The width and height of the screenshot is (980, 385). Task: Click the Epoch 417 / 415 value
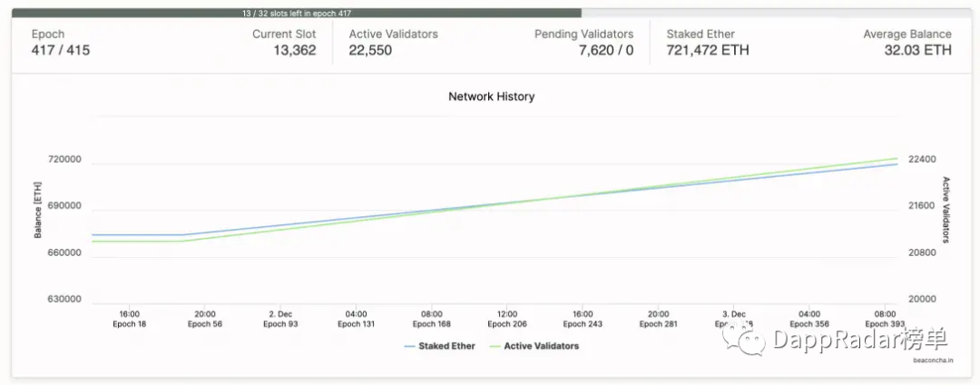pos(61,51)
